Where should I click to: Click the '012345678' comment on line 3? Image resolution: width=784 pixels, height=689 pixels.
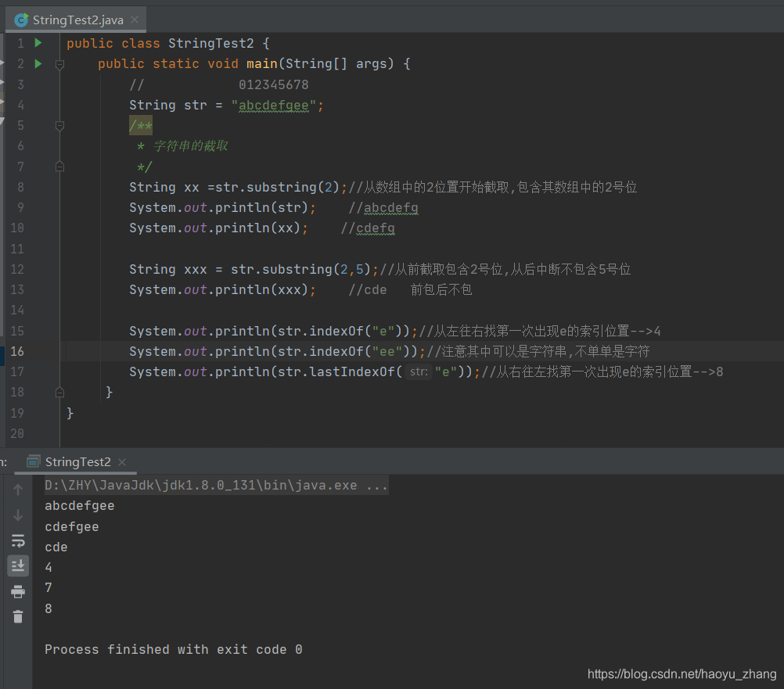(x=274, y=84)
